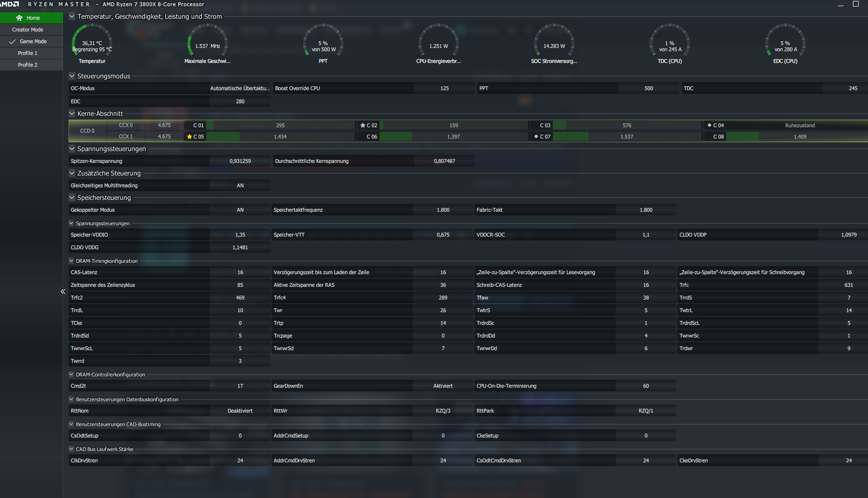Click the TDC limit value 245
The image size is (868, 498).
845,88
